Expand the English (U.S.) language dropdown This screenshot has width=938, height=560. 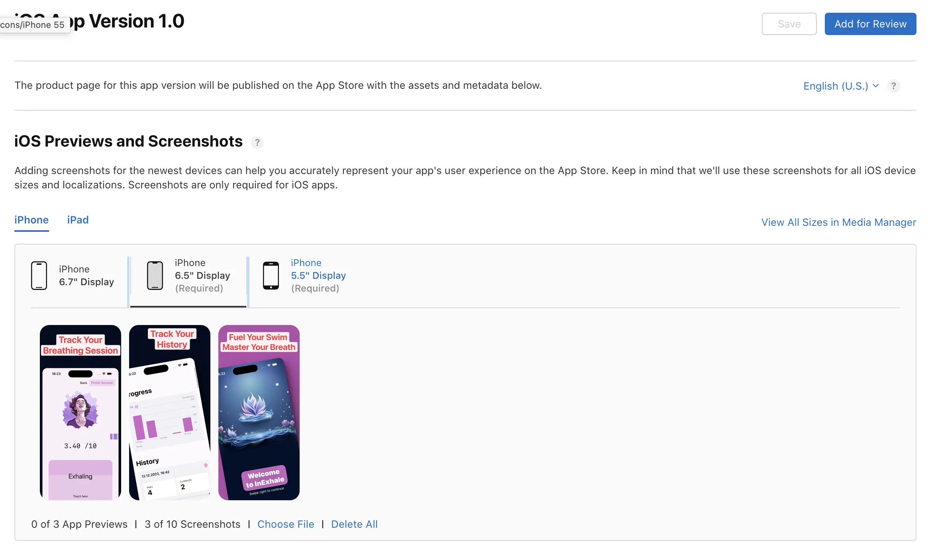[841, 86]
